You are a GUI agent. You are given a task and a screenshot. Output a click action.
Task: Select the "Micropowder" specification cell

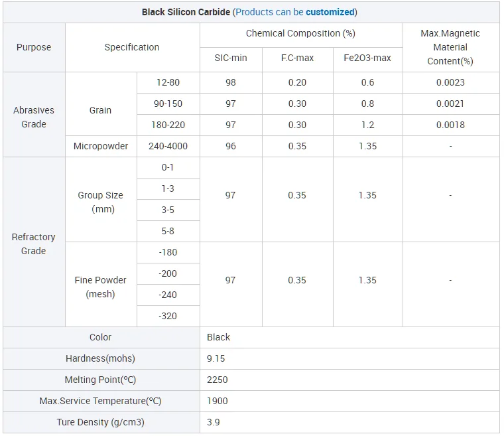(x=101, y=146)
